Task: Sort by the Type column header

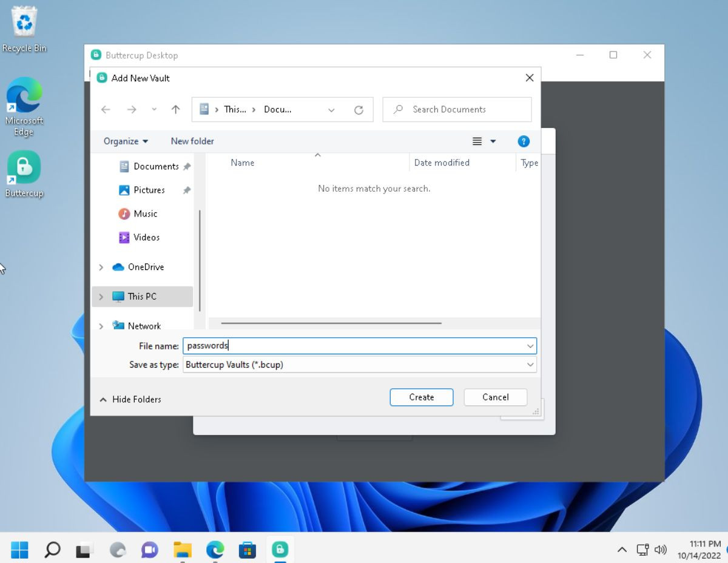Action: [529, 163]
